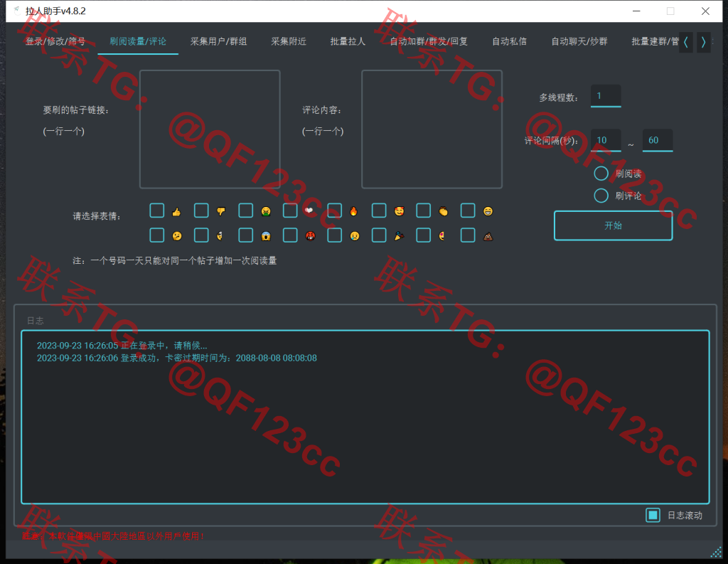
Task: Switch to the 自动聊天/炒群 tab
Action: click(579, 41)
